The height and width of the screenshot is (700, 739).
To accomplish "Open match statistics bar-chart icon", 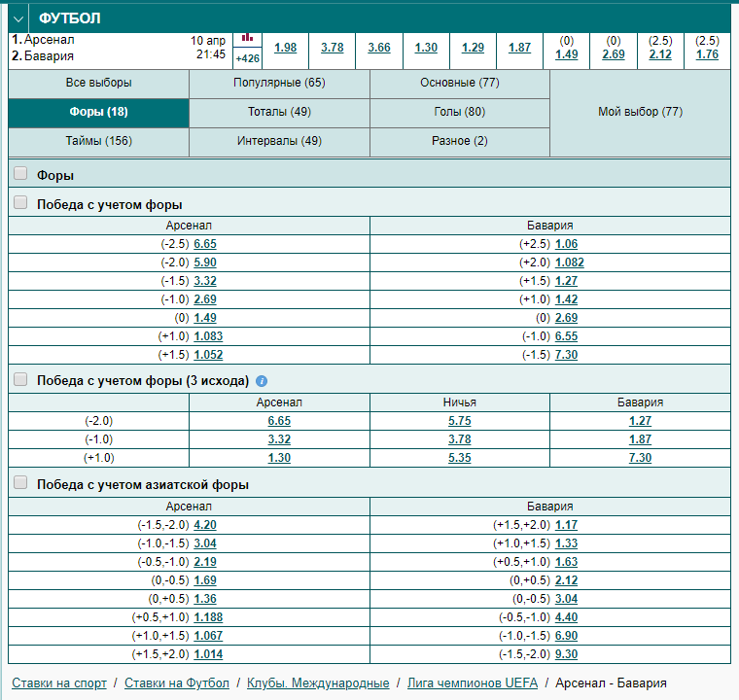I will (x=247, y=38).
